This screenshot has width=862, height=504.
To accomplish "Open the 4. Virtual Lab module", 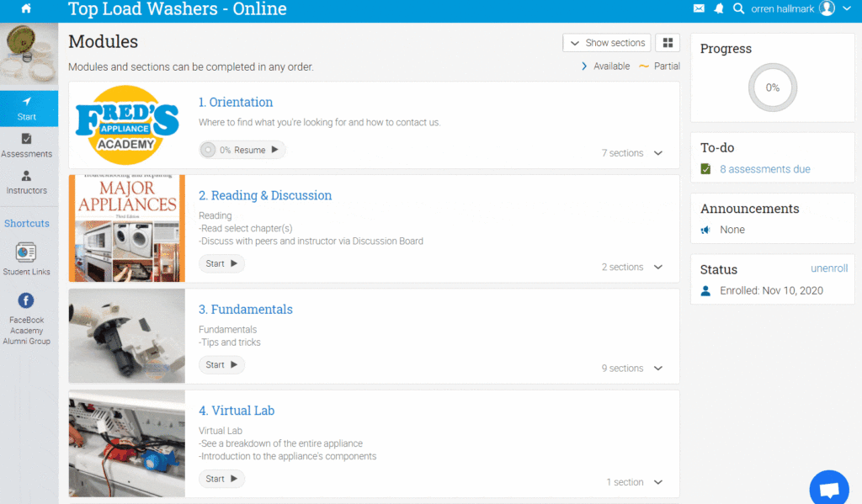I will 237,411.
